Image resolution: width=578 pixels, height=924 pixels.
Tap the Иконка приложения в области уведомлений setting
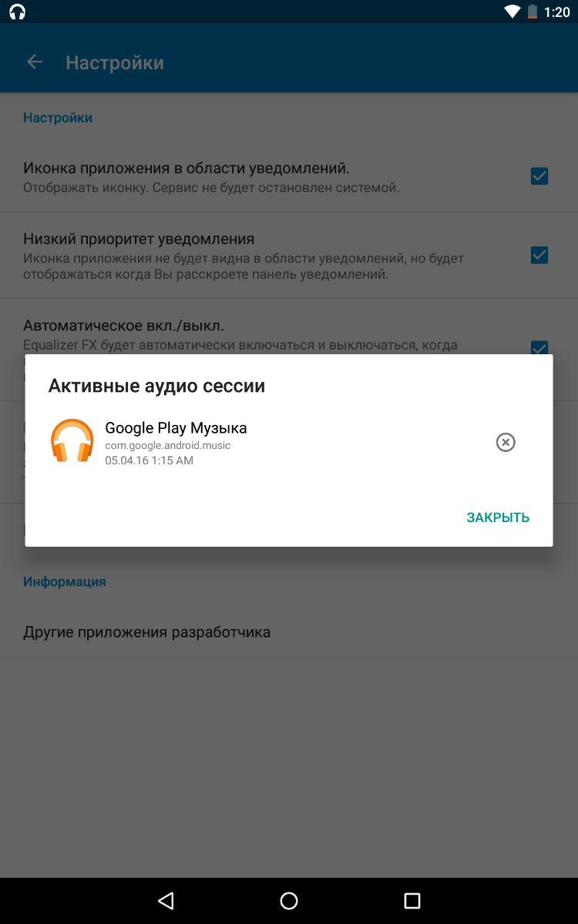tap(289, 176)
